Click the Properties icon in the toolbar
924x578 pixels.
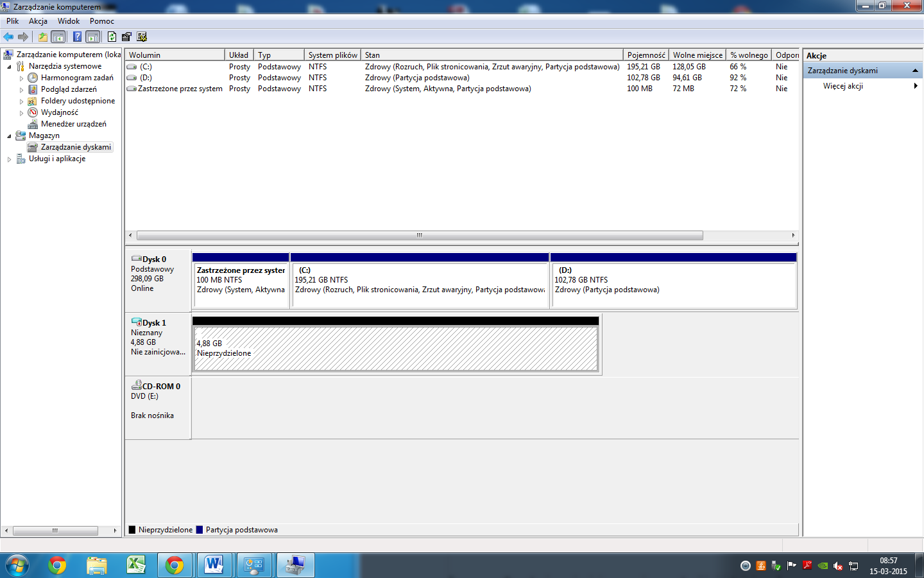pyautogui.click(x=126, y=37)
